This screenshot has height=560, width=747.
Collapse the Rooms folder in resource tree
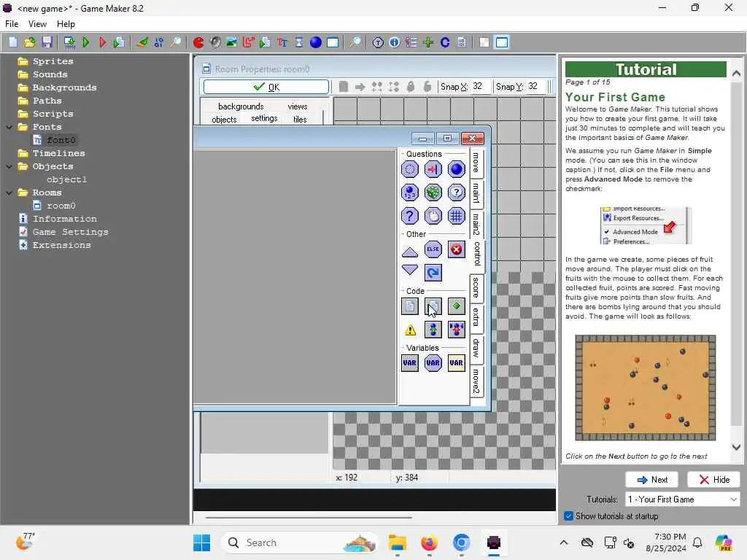pos(9,192)
